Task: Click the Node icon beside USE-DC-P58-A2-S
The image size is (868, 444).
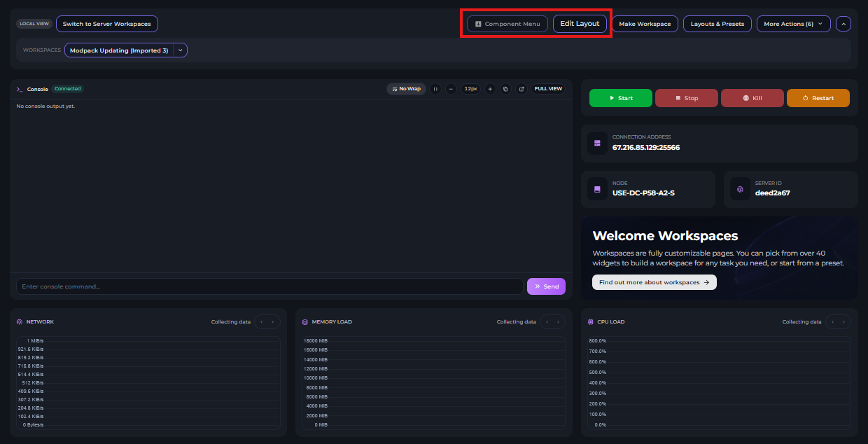Action: tap(597, 189)
